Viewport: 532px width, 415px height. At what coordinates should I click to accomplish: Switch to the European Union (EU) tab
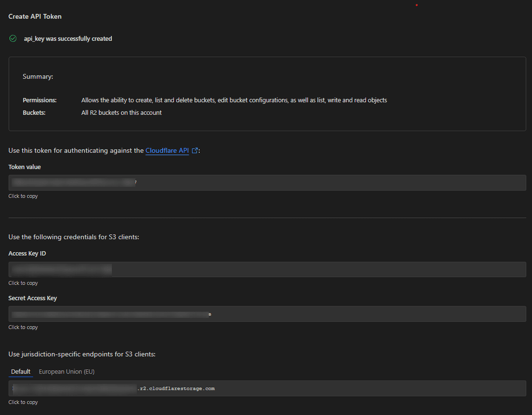(66, 371)
